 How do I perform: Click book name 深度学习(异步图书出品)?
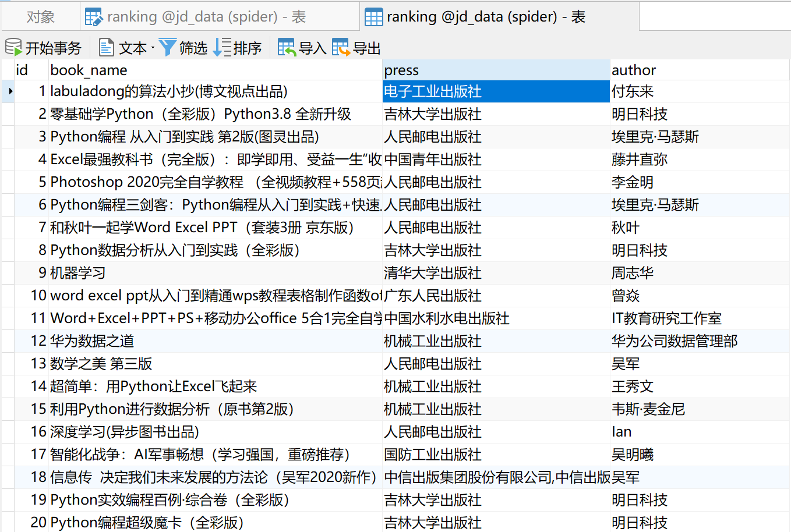pyautogui.click(x=215, y=432)
